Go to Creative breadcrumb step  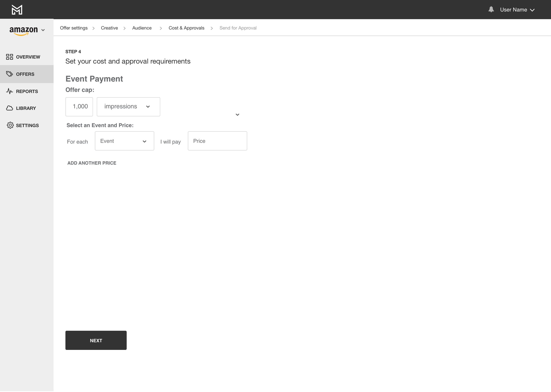(x=109, y=28)
